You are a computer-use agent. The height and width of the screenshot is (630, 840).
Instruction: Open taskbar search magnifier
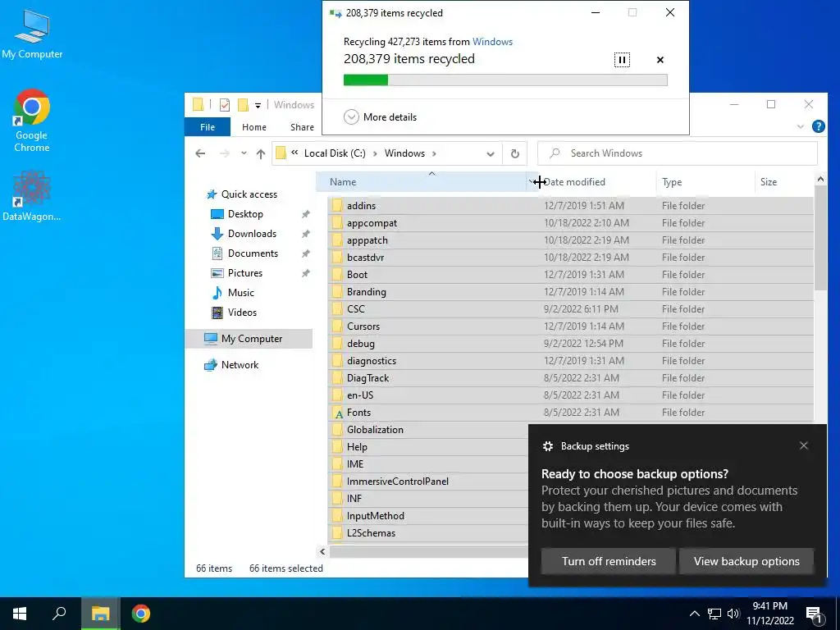click(59, 614)
